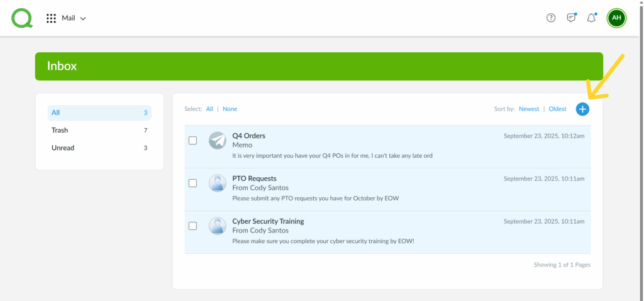Screen dimensions: 644x301
Task: Sort messages by Newest
Action: 529,109
